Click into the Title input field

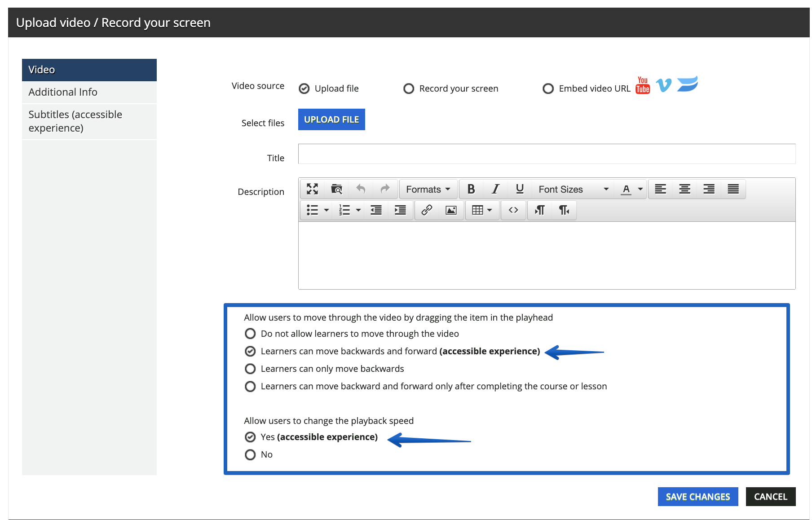coord(547,154)
